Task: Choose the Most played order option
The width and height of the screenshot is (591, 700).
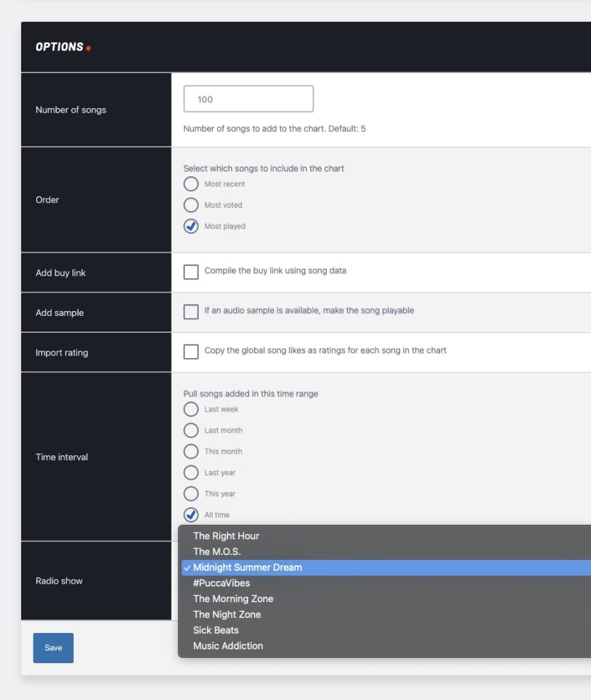Action: point(191,226)
